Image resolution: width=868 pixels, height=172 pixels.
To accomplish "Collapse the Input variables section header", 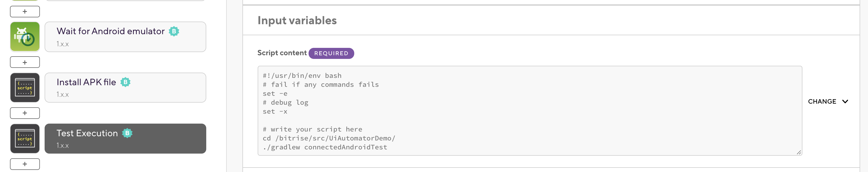I will pyautogui.click(x=297, y=20).
